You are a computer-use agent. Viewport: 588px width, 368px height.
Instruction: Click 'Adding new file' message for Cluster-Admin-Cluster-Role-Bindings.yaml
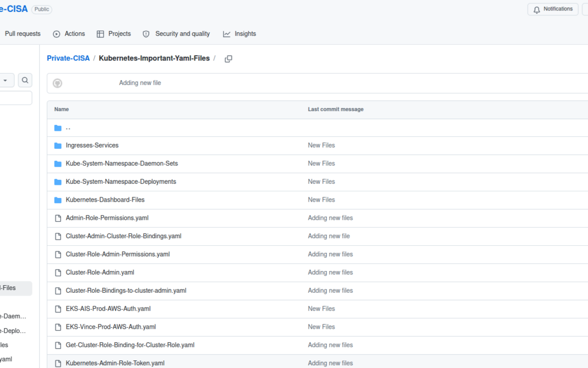coord(329,236)
